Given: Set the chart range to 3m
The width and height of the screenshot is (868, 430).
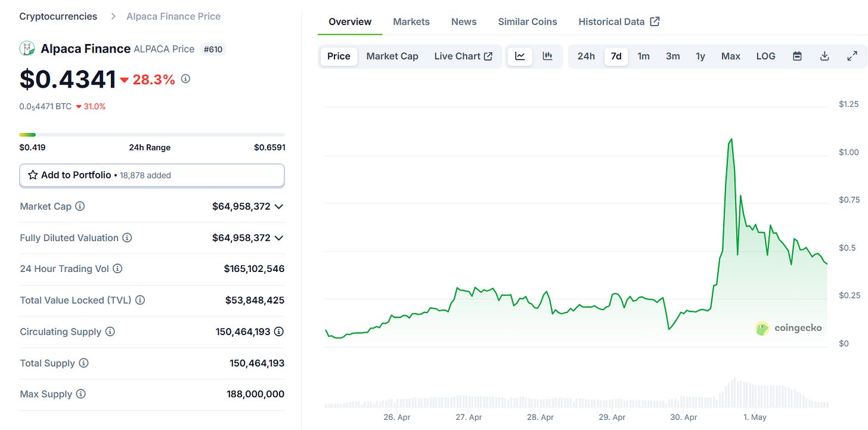Looking at the screenshot, I should point(673,56).
